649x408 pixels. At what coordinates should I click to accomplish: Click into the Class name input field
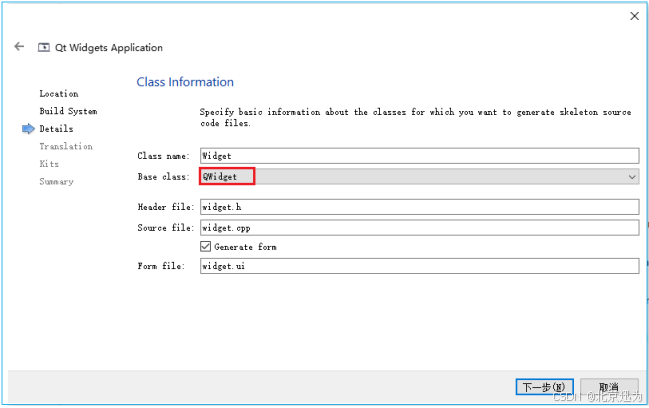(419, 156)
